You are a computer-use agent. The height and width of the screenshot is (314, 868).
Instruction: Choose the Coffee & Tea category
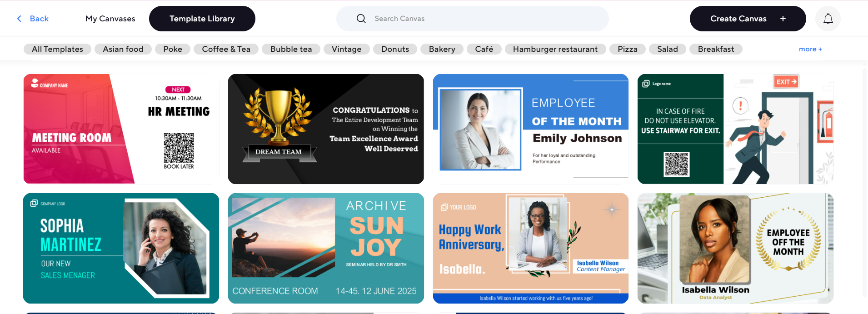(x=226, y=49)
